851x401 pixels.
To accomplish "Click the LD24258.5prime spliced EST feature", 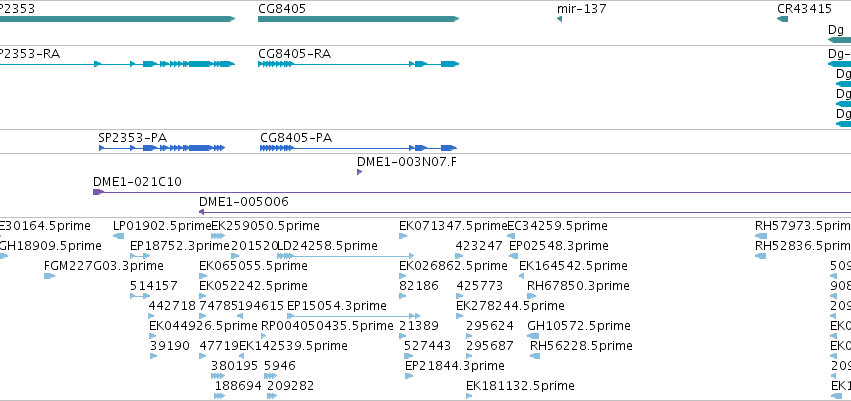I will pos(346,256).
